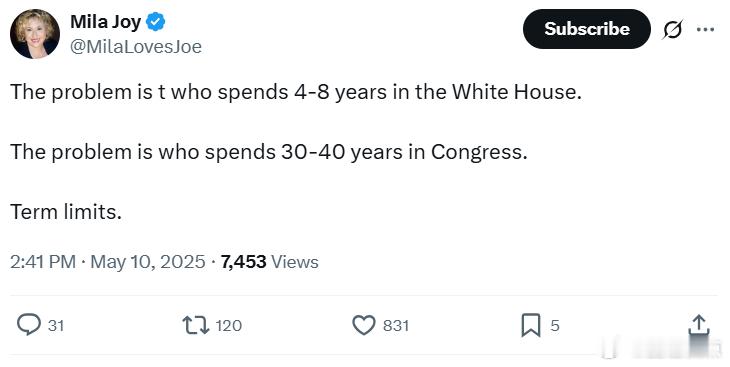This screenshot has height=367, width=730.
Task: Click the 31 replies count
Action: click(x=56, y=326)
